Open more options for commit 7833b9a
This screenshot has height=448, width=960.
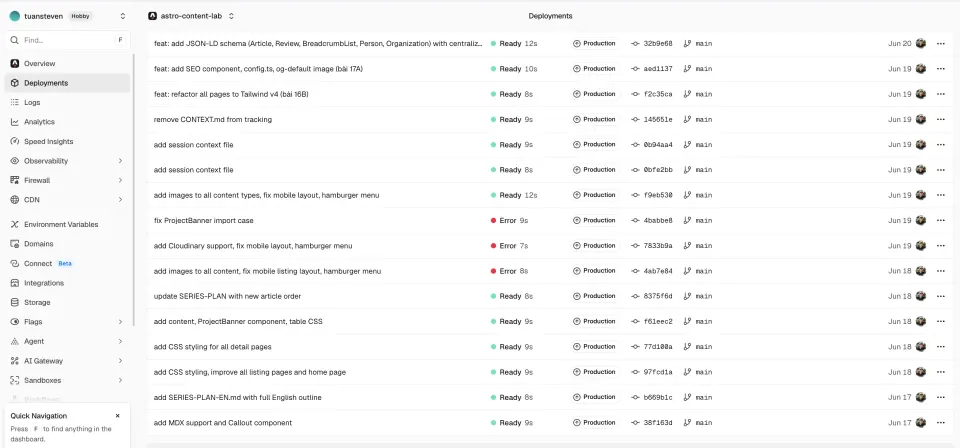pyautogui.click(x=940, y=246)
